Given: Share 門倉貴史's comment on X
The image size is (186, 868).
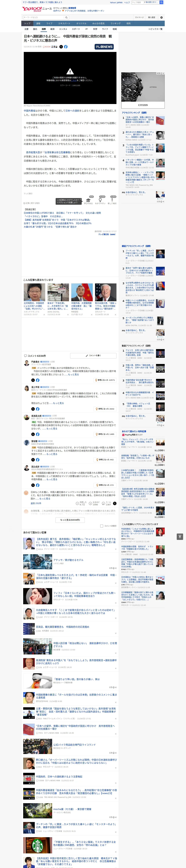Looking at the screenshot, I should pos(33,380).
